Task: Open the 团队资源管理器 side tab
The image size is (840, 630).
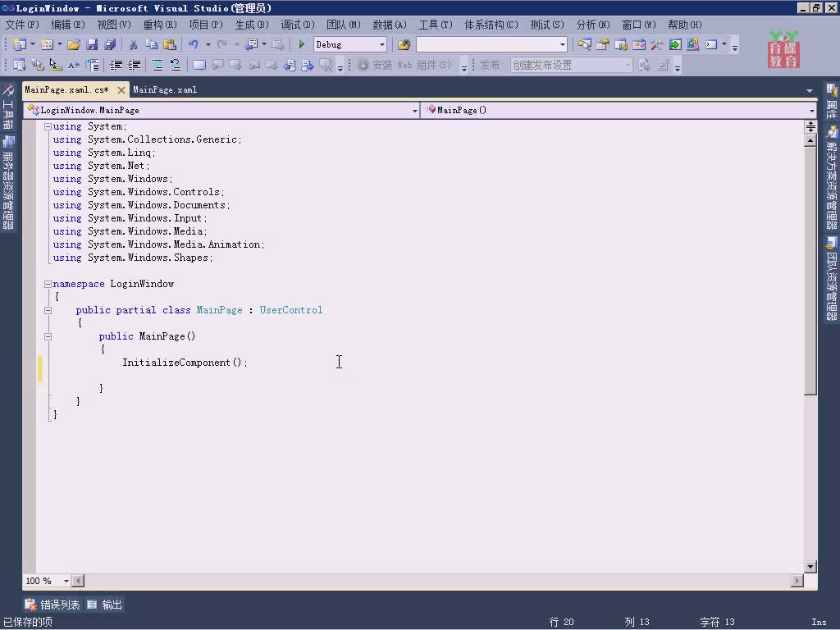Action: point(832,280)
